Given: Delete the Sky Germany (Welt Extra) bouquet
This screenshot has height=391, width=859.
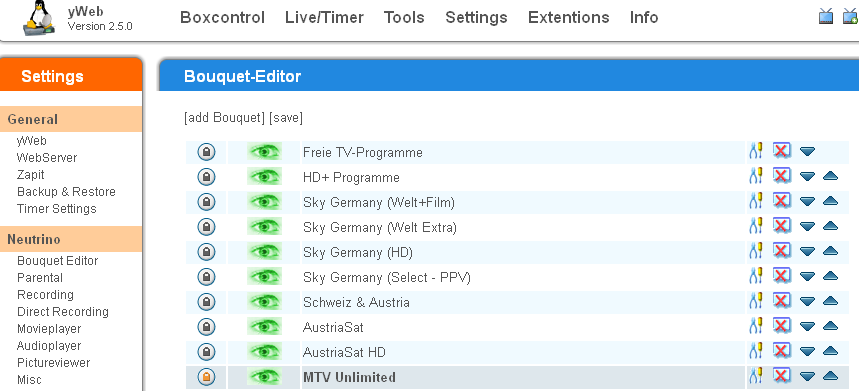Looking at the screenshot, I should [782, 226].
